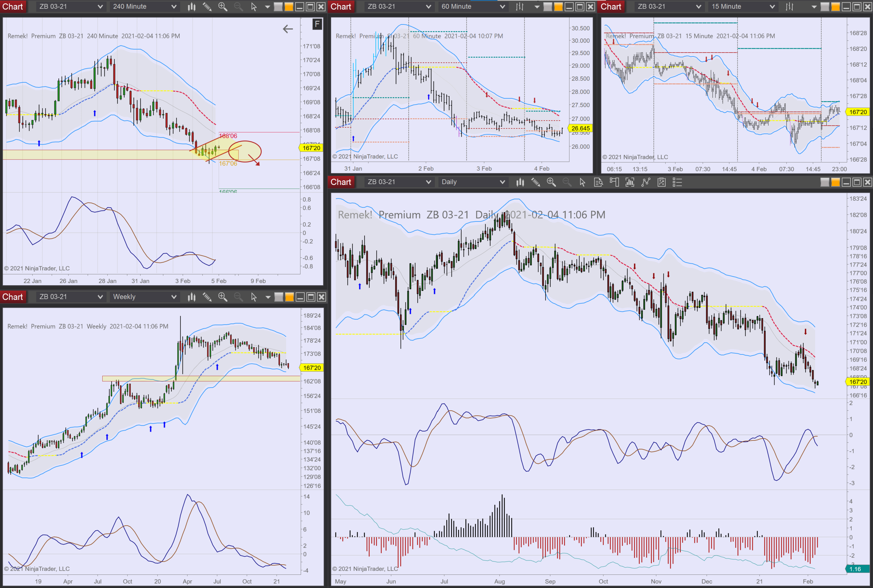Open Properties list icon in Daily chart toolbar
This screenshot has width=873, height=588.
tap(677, 182)
